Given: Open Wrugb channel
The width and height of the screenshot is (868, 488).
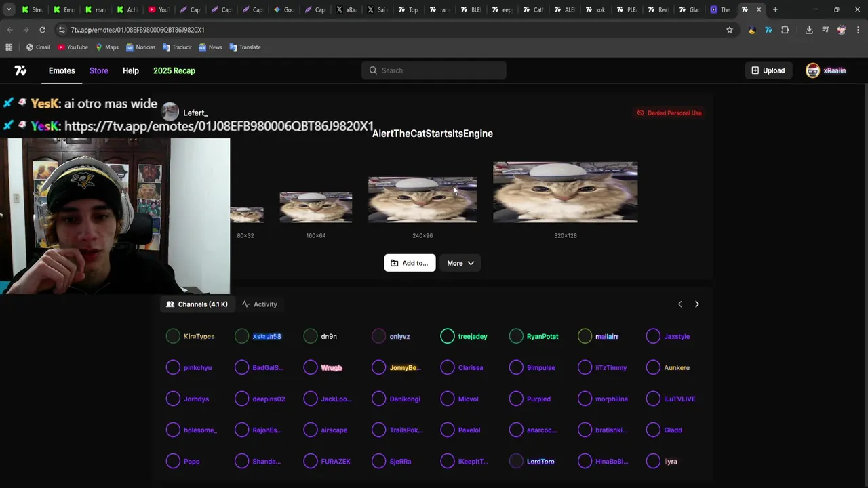Looking at the screenshot, I should (323, 367).
